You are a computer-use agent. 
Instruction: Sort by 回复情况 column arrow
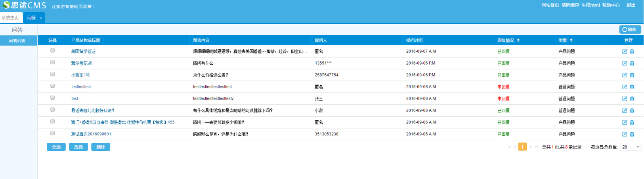518,40
